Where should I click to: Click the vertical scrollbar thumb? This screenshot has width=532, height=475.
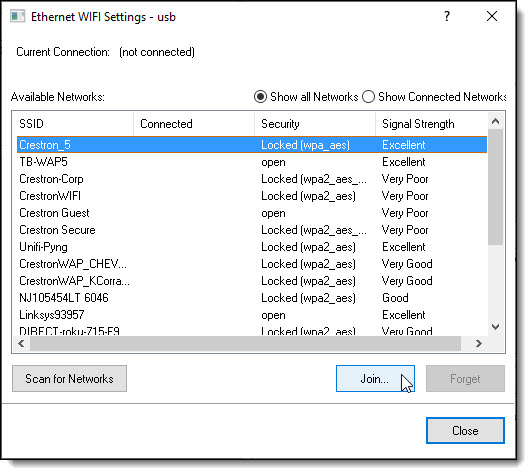coord(496,187)
